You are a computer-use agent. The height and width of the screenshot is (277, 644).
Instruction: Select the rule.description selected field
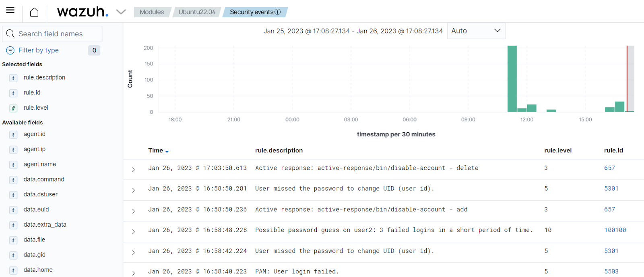44,77
